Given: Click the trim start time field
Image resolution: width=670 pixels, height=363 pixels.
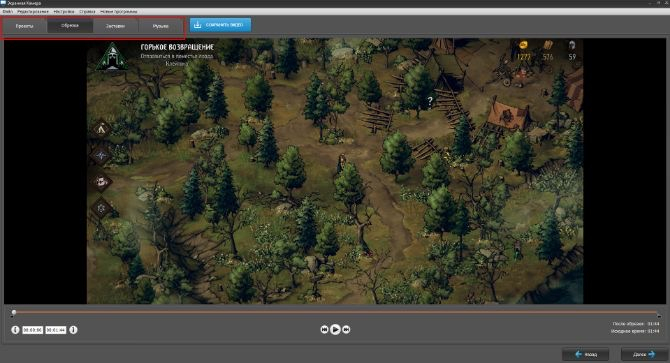Looking at the screenshot, I should point(32,330).
